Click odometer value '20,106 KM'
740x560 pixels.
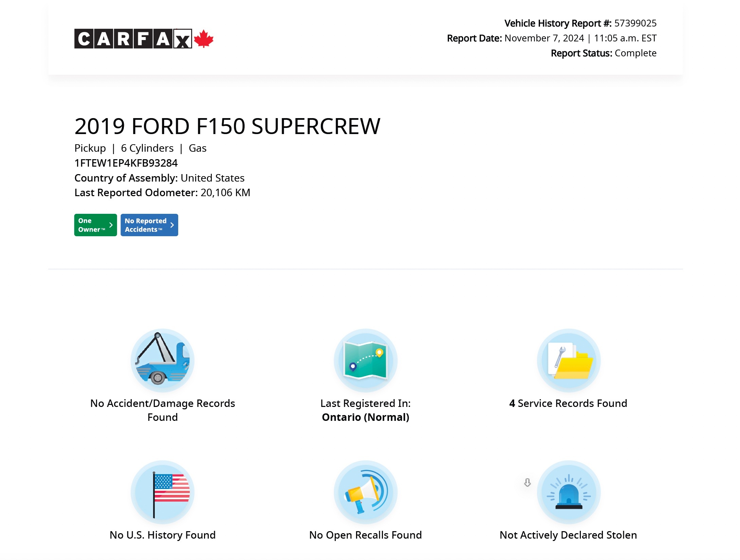point(225,192)
